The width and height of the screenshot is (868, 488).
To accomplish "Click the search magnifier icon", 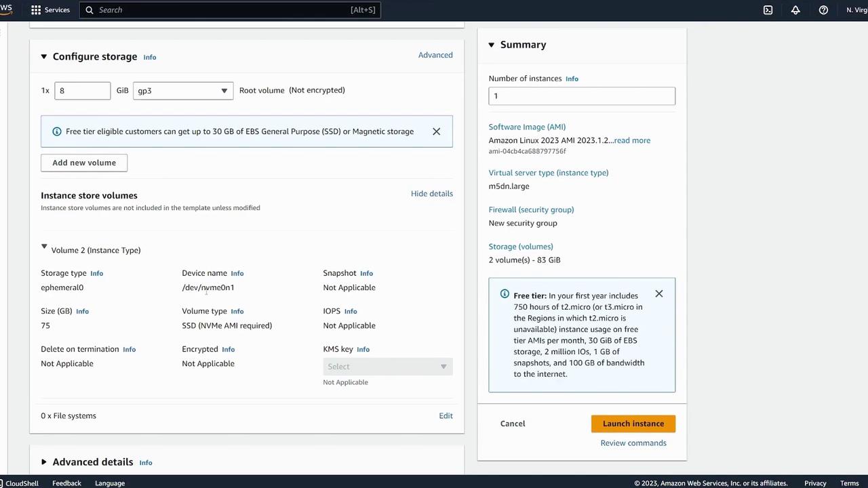I will pos(90,10).
